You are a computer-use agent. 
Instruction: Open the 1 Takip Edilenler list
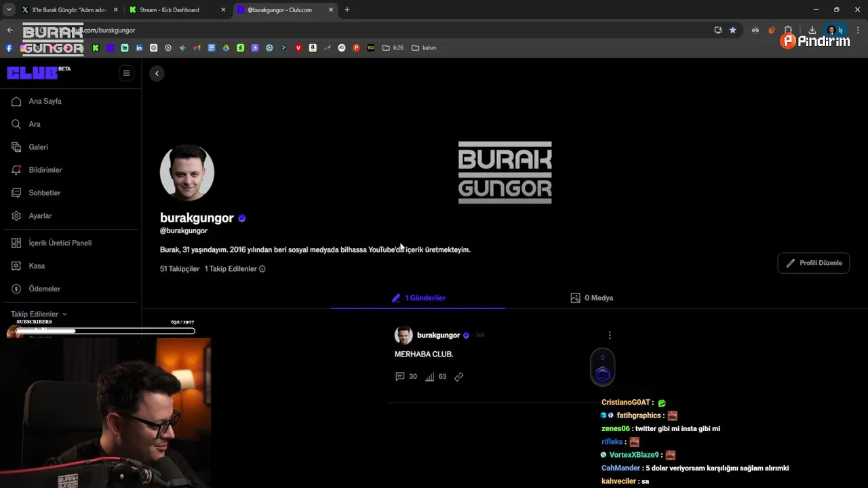pyautogui.click(x=231, y=269)
